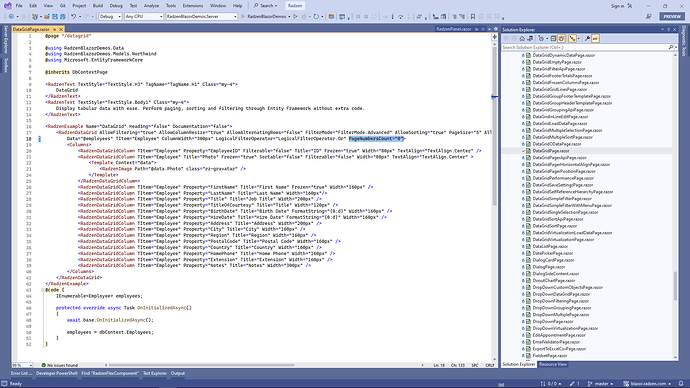Open the Server Explorer side tab
The image size is (690, 388).
click(x=6, y=39)
